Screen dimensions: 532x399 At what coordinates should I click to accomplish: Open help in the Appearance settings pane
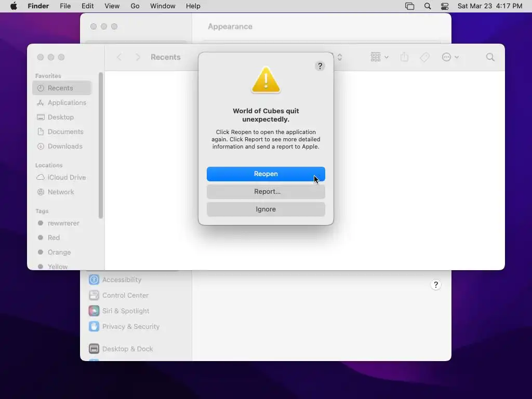(x=436, y=285)
